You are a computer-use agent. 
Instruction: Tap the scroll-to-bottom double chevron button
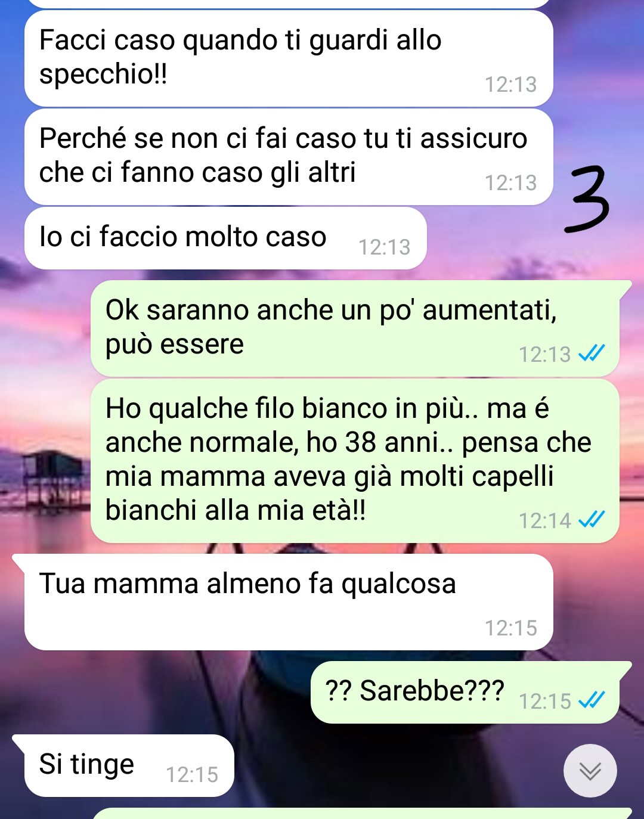[x=590, y=771]
